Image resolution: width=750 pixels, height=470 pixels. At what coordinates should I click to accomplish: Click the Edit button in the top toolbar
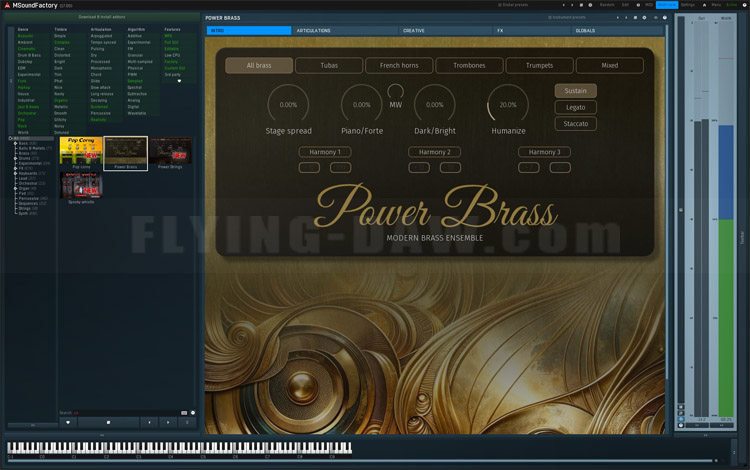pos(625,5)
